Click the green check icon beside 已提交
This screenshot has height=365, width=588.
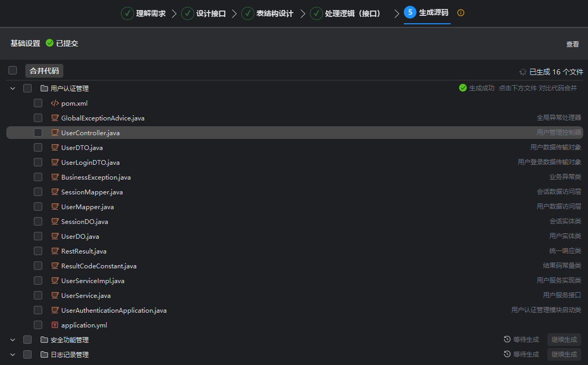click(49, 43)
